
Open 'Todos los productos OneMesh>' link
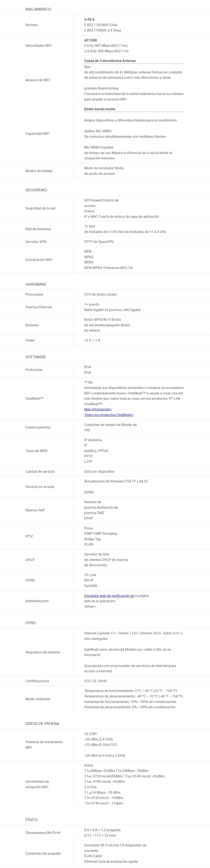click(x=109, y=415)
